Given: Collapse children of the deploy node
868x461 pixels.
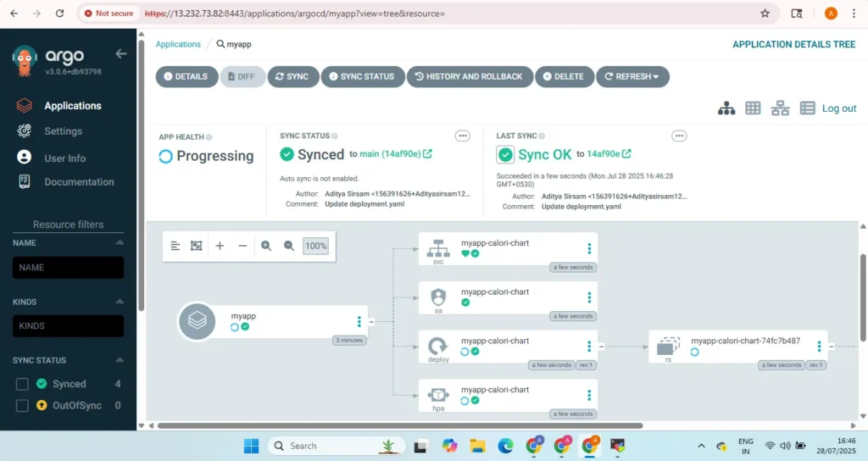Looking at the screenshot, I should 601,346.
